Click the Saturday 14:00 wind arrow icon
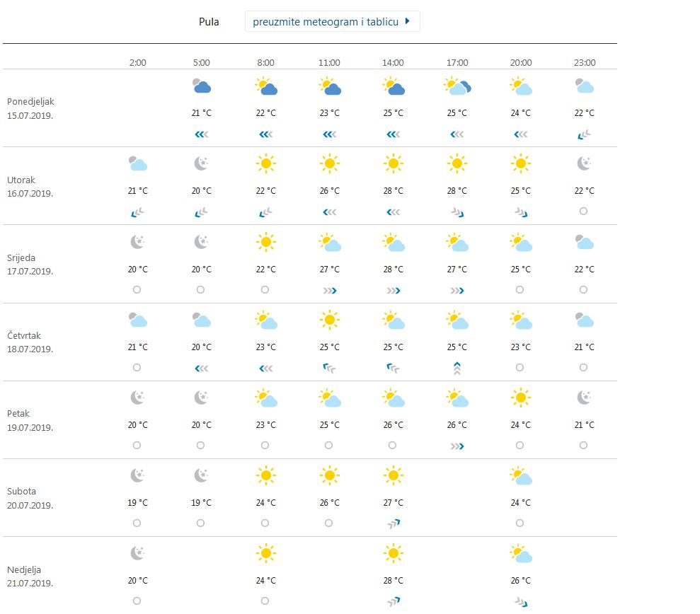Image resolution: width=700 pixels, height=614 pixels. point(394,523)
